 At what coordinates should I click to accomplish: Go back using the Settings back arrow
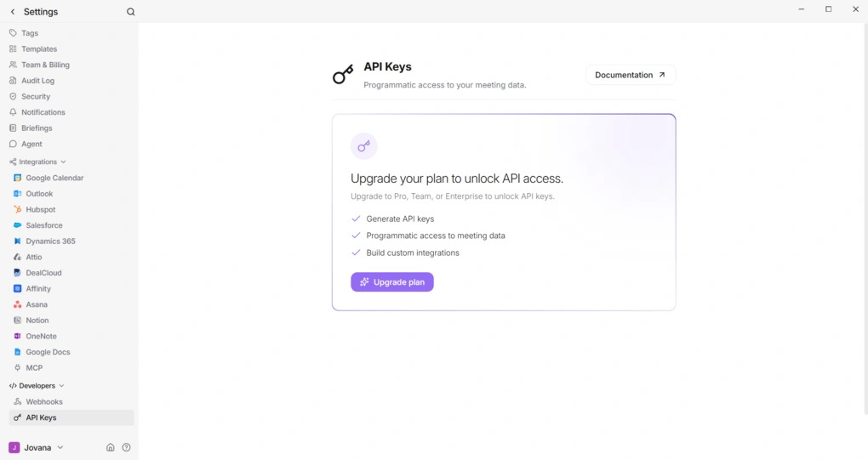point(13,12)
